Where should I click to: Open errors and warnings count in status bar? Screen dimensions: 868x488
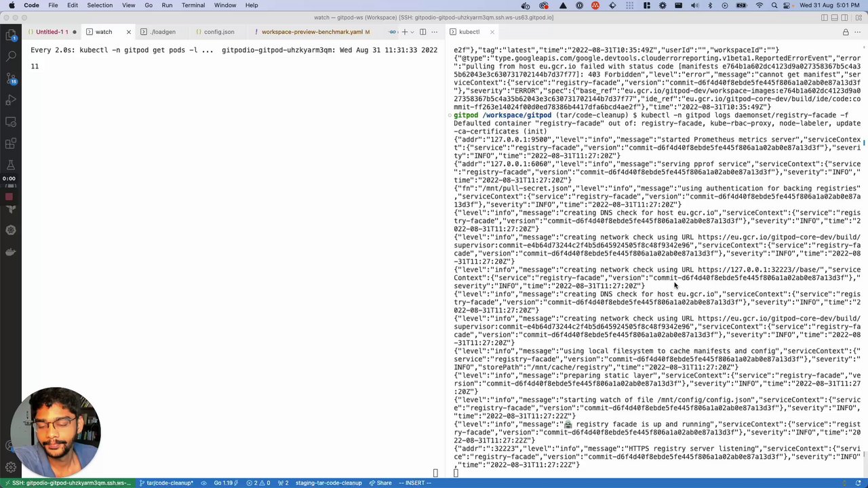click(258, 483)
